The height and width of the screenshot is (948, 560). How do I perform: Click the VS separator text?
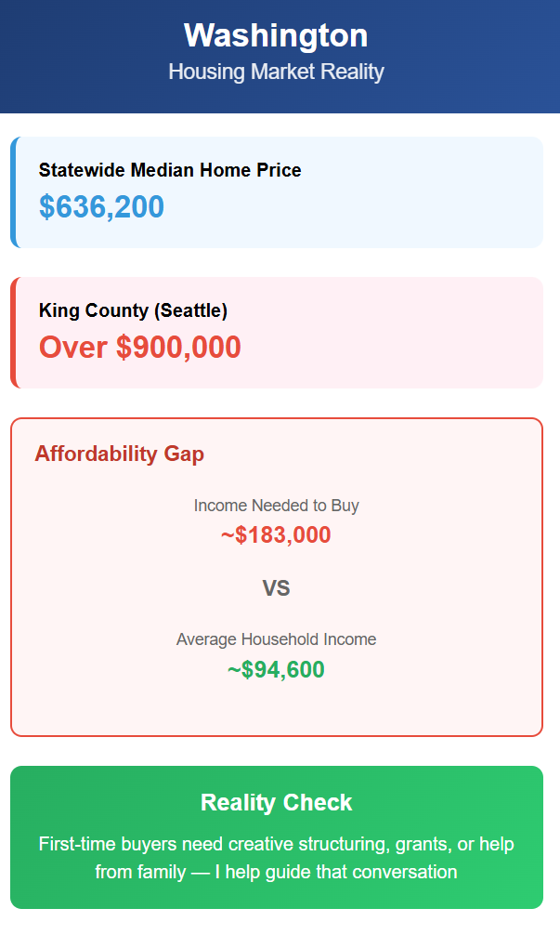[x=276, y=588]
